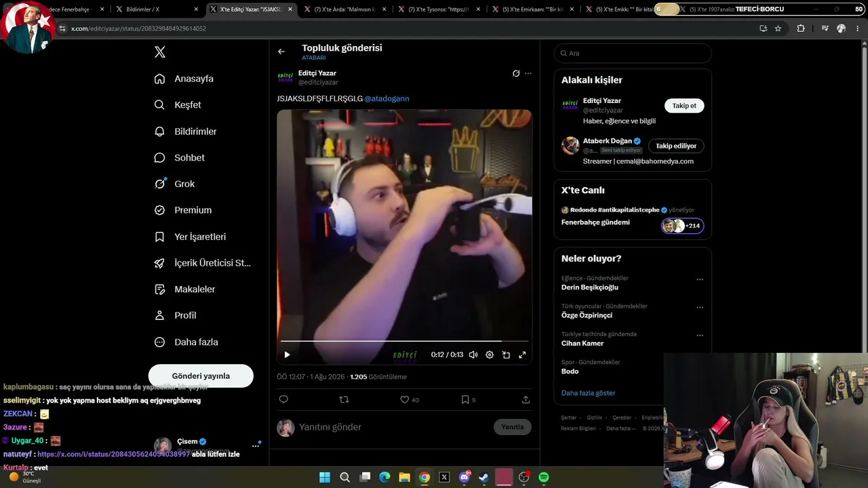
Task: Follow Editçi Yazar with Takip et
Action: (x=684, y=106)
